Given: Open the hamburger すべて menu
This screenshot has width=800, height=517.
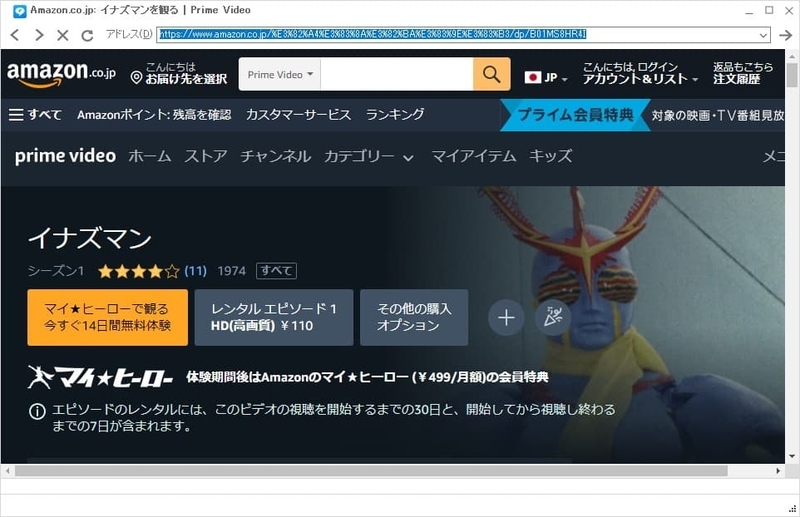Looking at the screenshot, I should tap(35, 114).
